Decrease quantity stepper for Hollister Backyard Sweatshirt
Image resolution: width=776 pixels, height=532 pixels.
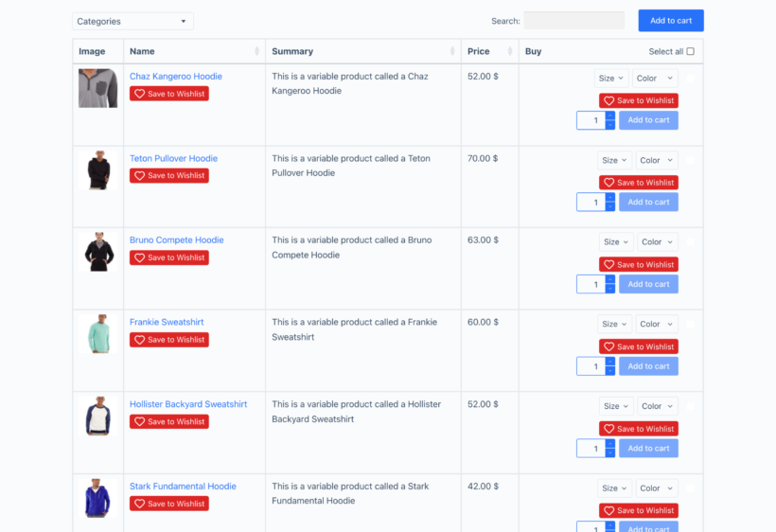610,453
